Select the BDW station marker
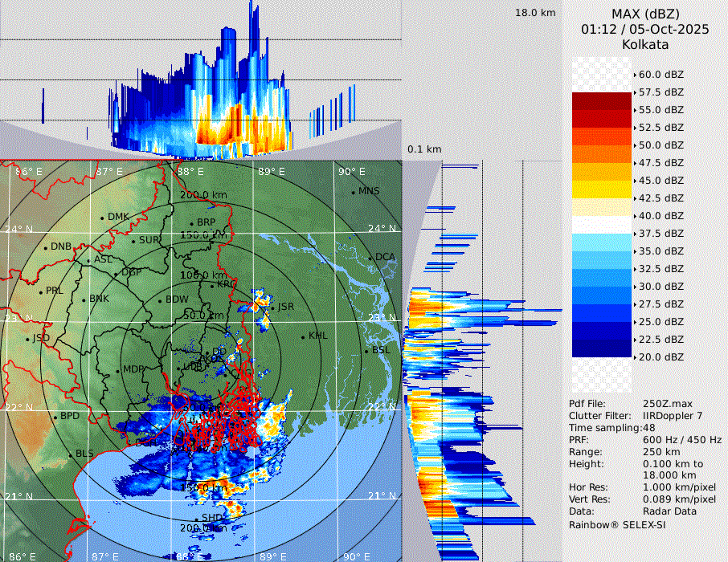Screen dimensions: 728x562 point(160,300)
